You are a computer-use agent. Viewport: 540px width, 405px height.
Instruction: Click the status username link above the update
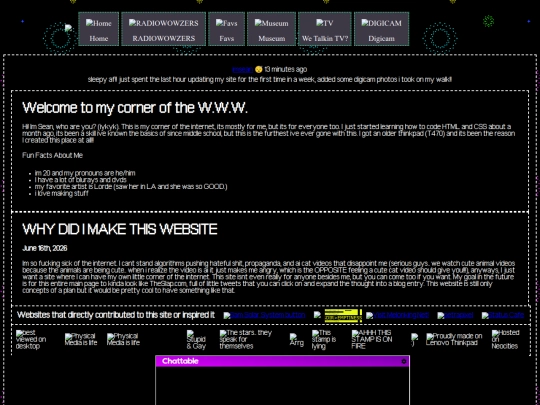coord(242,70)
